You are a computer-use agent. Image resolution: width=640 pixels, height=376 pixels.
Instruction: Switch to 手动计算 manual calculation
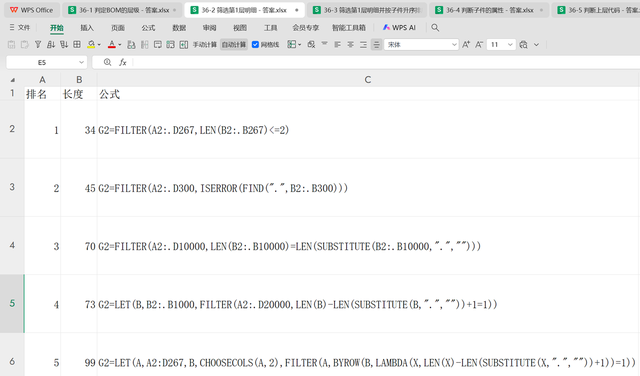204,44
